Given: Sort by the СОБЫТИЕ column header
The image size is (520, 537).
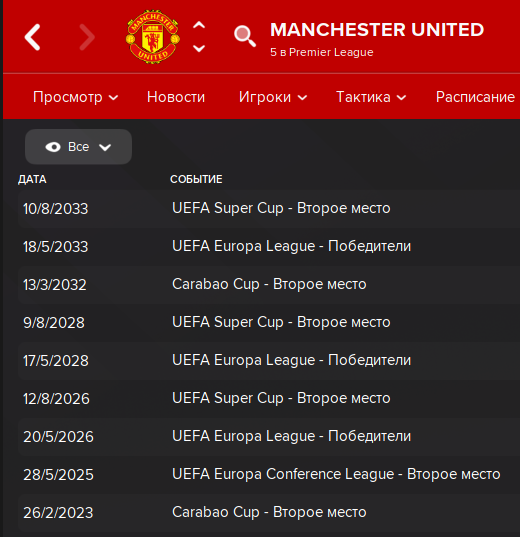Looking at the screenshot, I should 196,179.
